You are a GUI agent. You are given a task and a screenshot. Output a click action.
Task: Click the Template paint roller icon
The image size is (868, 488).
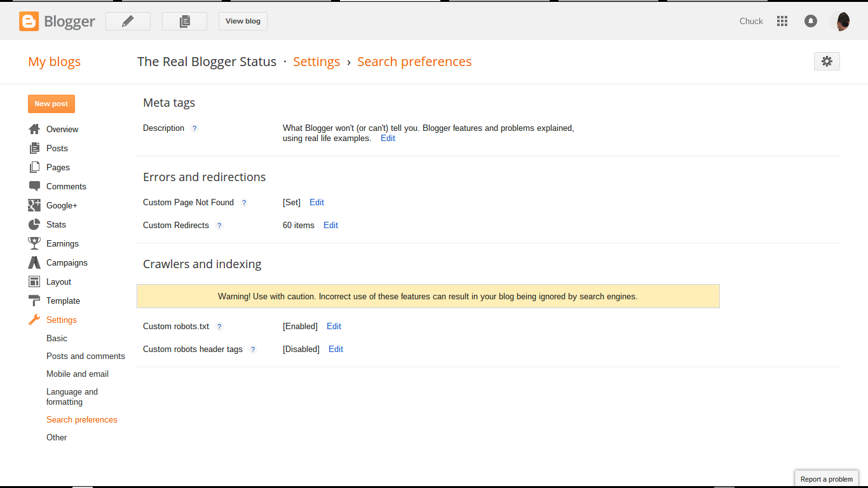tap(34, 301)
